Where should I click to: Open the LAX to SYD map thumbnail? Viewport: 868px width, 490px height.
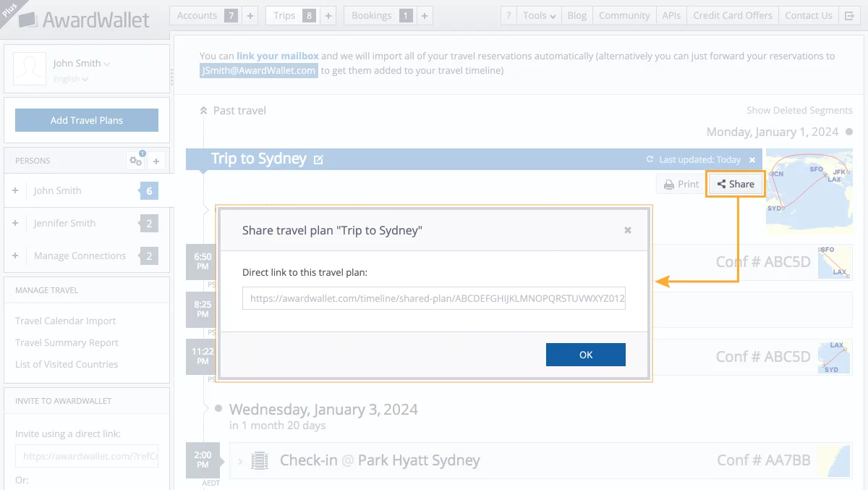(833, 357)
